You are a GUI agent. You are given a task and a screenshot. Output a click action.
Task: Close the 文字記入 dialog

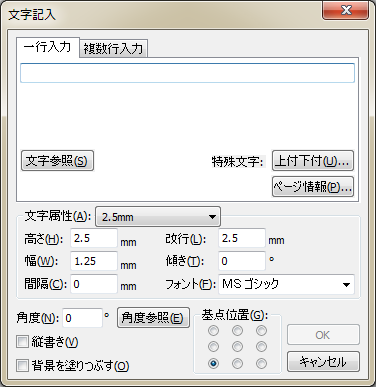[x=346, y=10]
